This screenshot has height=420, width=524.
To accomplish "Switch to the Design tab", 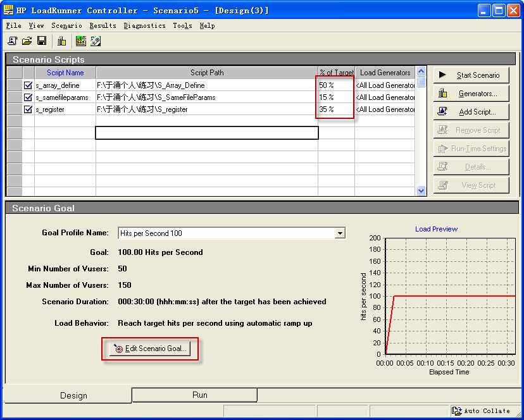I will 68,395.
